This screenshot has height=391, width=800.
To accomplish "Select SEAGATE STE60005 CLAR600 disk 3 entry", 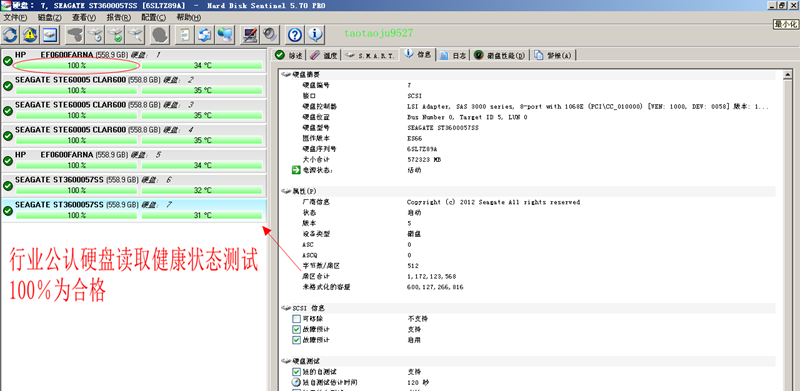I will point(134,110).
